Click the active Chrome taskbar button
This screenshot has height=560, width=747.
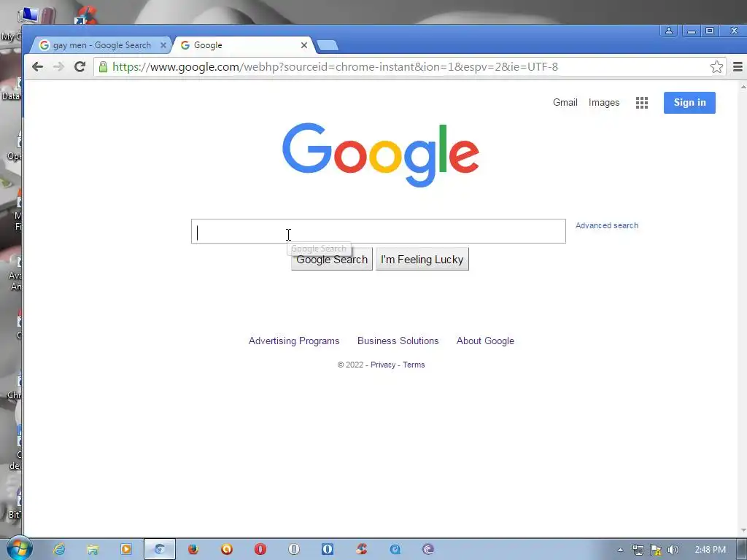tap(160, 550)
